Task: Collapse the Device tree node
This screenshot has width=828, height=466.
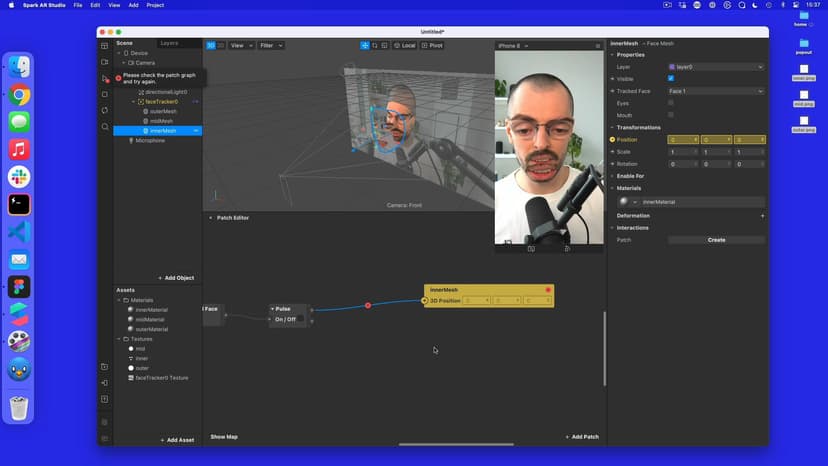Action: coord(119,53)
